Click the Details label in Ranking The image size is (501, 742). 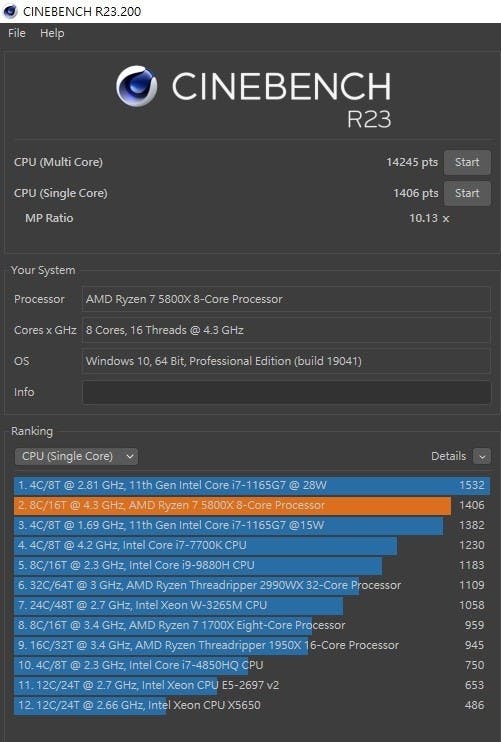pyautogui.click(x=448, y=456)
